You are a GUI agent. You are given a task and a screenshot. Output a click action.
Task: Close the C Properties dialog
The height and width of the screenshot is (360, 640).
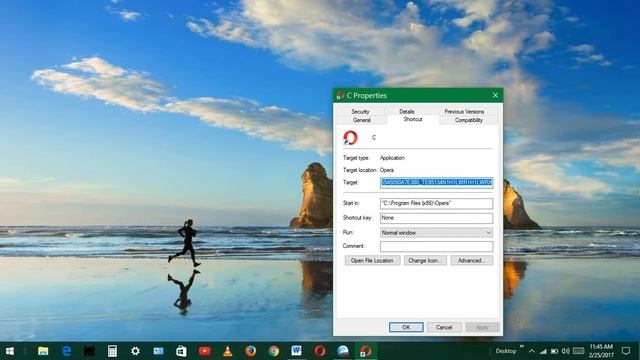(495, 95)
